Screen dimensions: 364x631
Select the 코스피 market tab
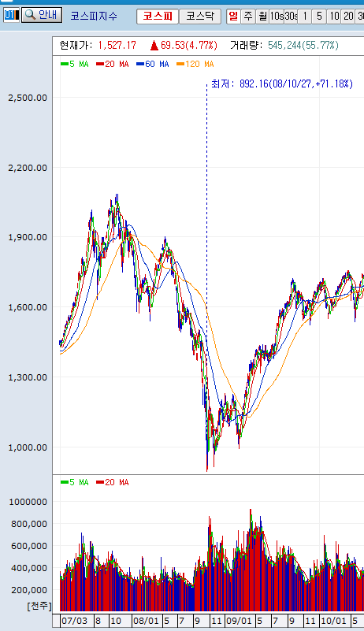pos(158,17)
